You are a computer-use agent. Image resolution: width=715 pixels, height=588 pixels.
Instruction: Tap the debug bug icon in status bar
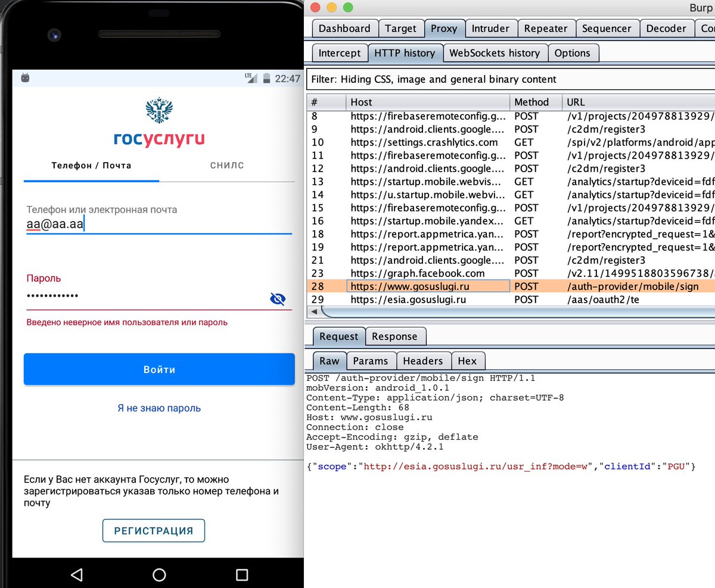tap(25, 77)
